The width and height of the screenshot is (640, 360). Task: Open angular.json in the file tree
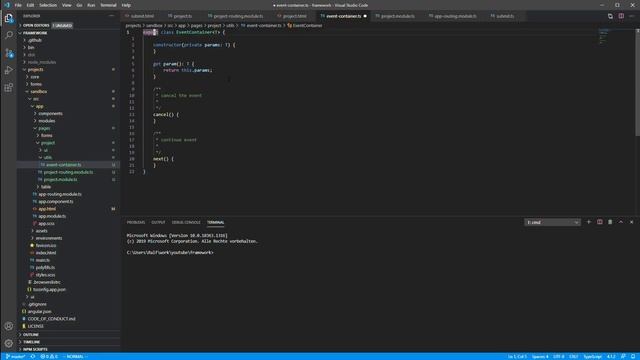(39, 311)
